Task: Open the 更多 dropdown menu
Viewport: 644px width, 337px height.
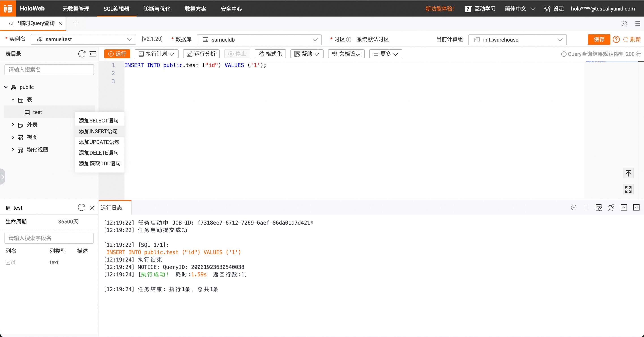Action: [x=386, y=54]
